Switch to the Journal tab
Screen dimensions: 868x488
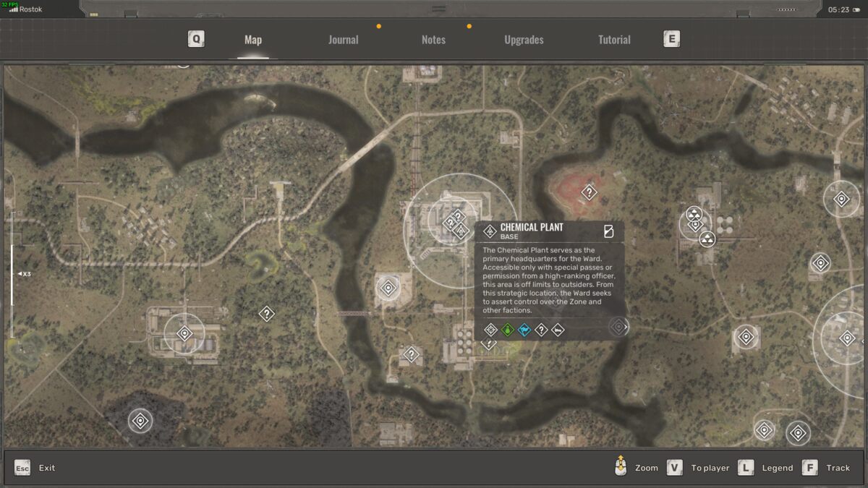[x=343, y=40]
